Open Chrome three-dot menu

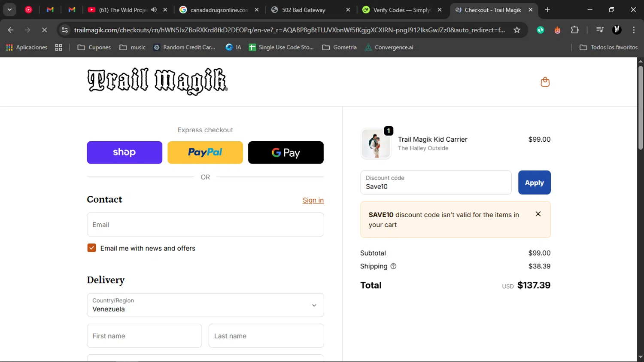634,30
